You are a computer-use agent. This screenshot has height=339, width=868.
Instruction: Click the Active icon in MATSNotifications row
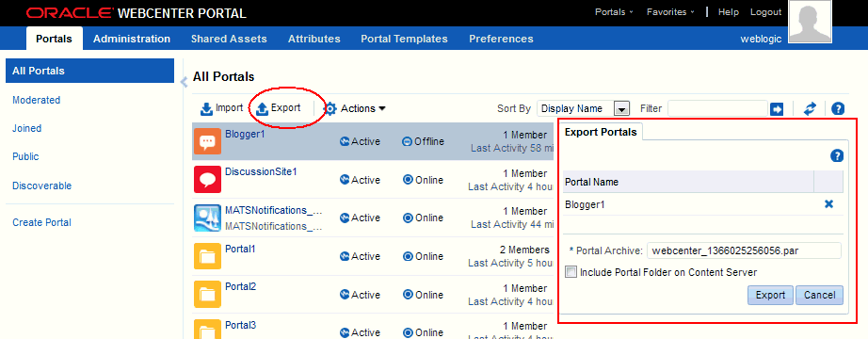[x=345, y=218]
